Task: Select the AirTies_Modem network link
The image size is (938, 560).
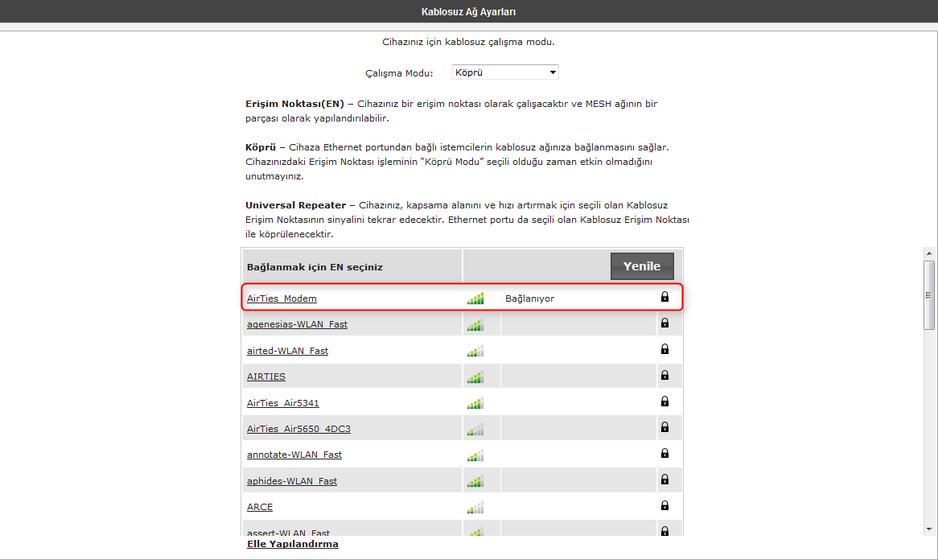Action: (x=282, y=297)
